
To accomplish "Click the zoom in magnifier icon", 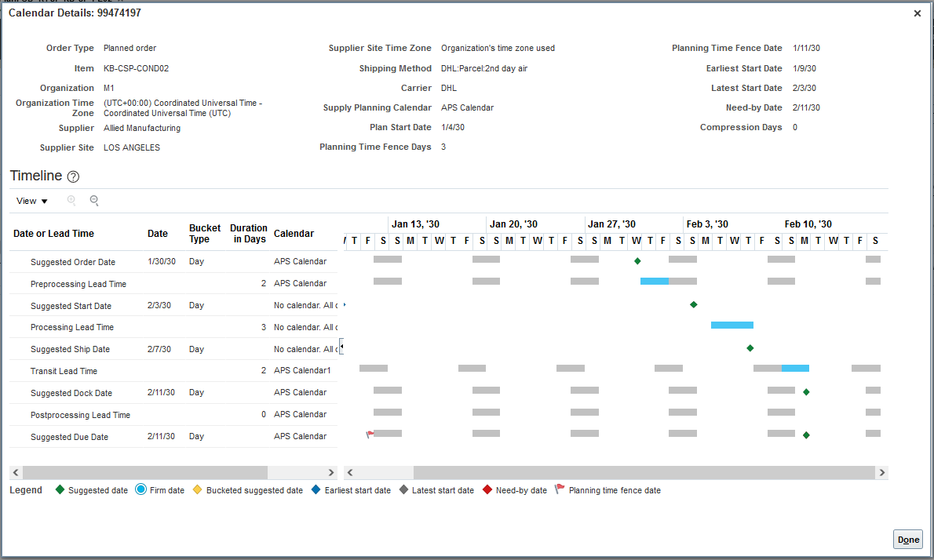I will click(x=71, y=201).
